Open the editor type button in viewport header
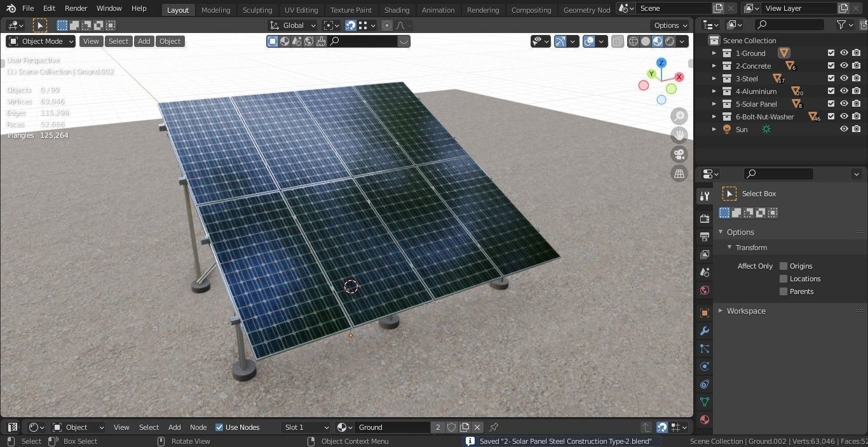This screenshot has height=447, width=868. pyautogui.click(x=15, y=25)
